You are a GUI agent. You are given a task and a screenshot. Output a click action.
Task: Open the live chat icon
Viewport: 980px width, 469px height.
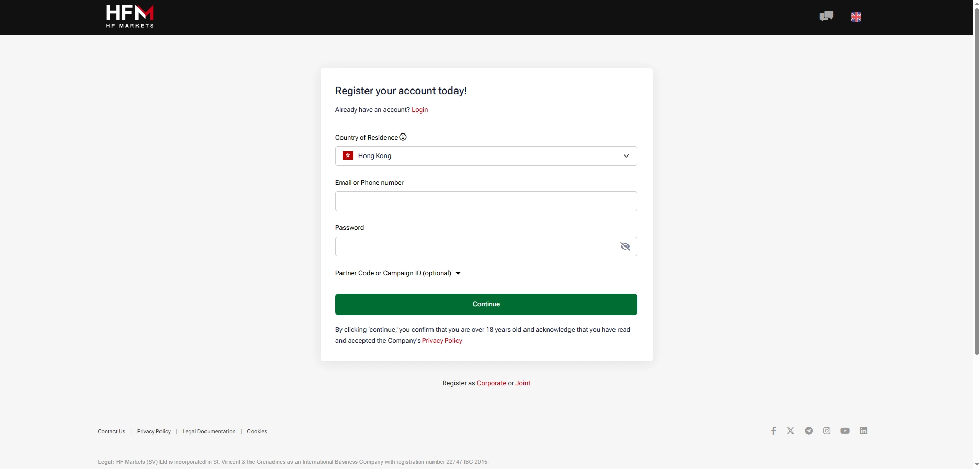point(826,16)
